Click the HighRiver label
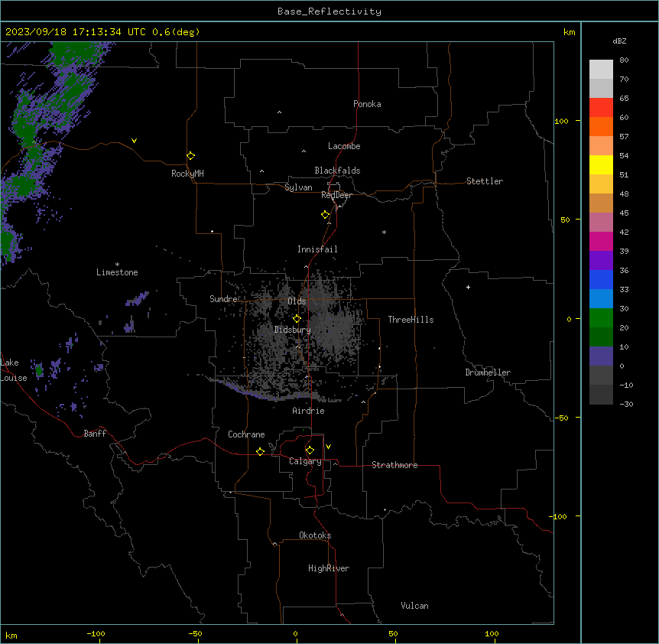This screenshot has height=644, width=659. click(329, 568)
